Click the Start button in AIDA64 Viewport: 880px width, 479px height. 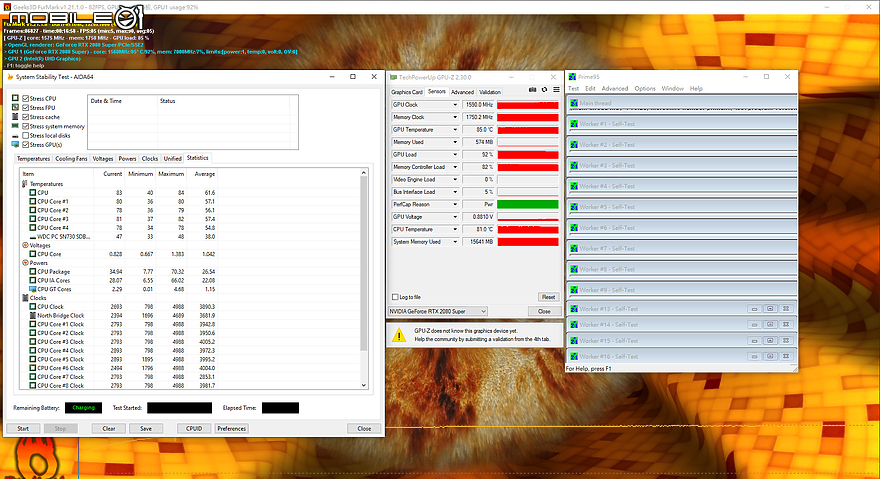click(x=23, y=428)
